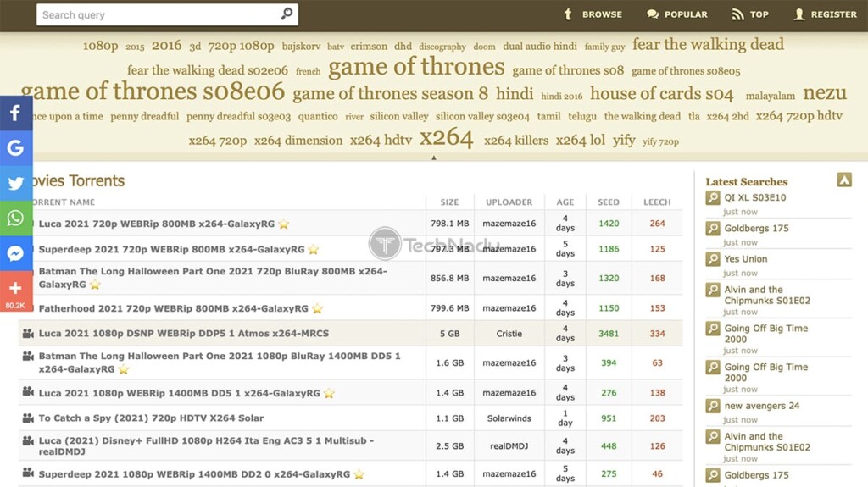Click search icon beside 'QI XL S03E10'
The image size is (868, 487).
[713, 197]
